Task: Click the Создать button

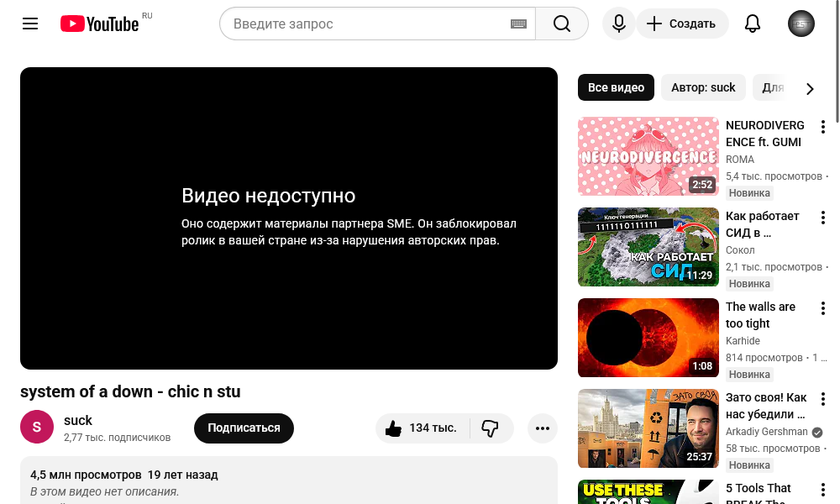Action: coord(682,24)
